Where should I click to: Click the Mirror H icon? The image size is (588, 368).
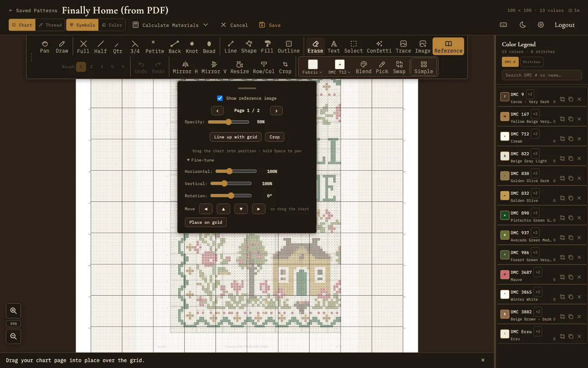[185, 67]
